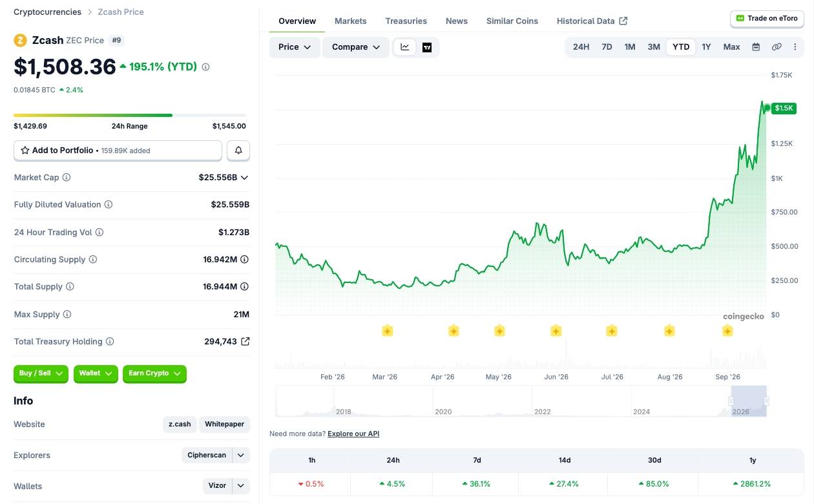Viewport: 814px width, 504px height.
Task: Show Max Supply info icon
Action: [67, 314]
